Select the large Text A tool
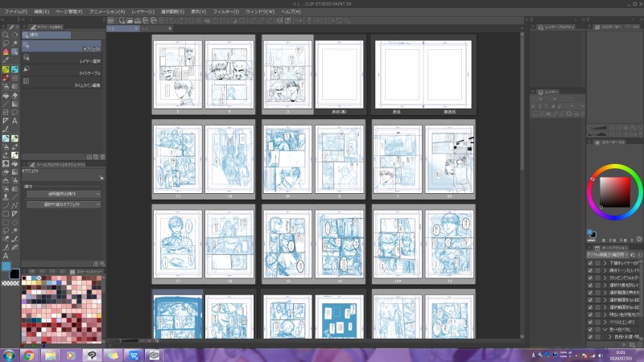 click(6, 256)
